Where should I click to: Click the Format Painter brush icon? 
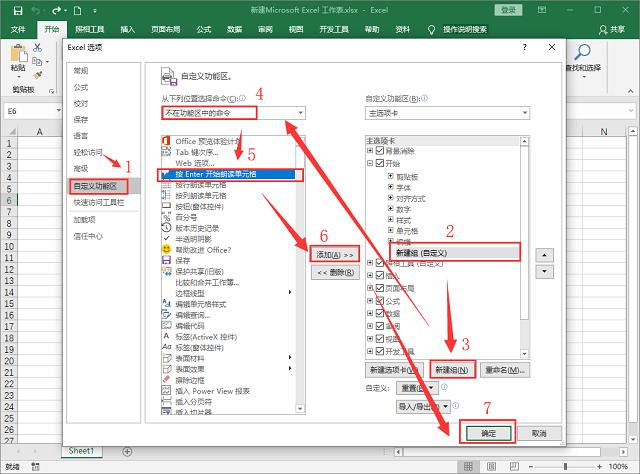pos(38,75)
